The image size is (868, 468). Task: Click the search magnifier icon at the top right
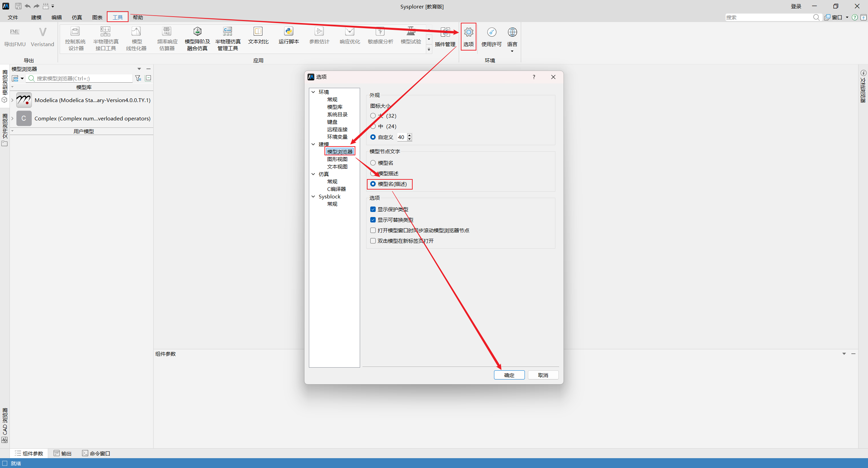click(x=816, y=17)
